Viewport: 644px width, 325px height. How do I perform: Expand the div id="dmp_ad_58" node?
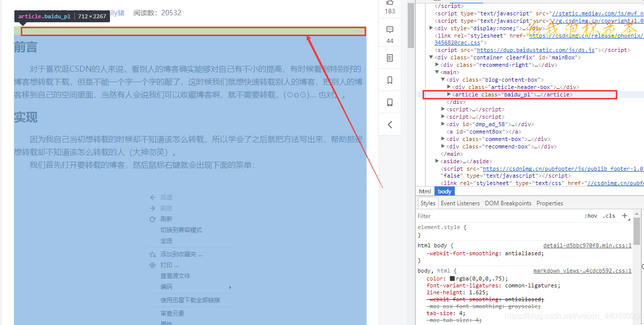pyautogui.click(x=443, y=124)
